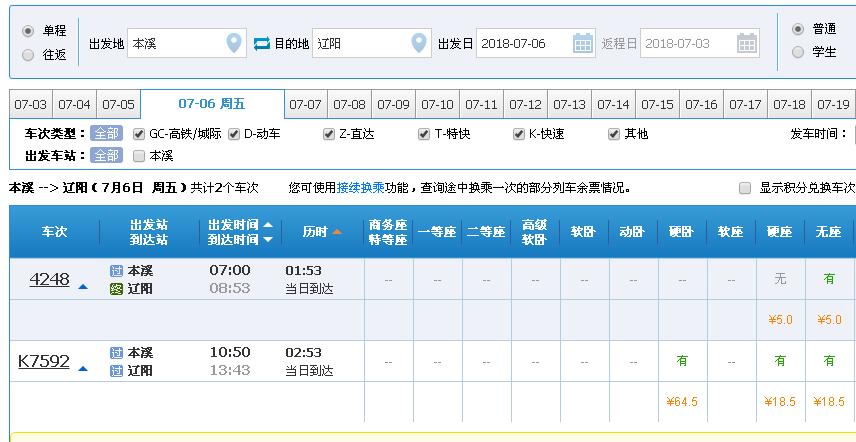Click the departure station location pin icon

tap(234, 43)
